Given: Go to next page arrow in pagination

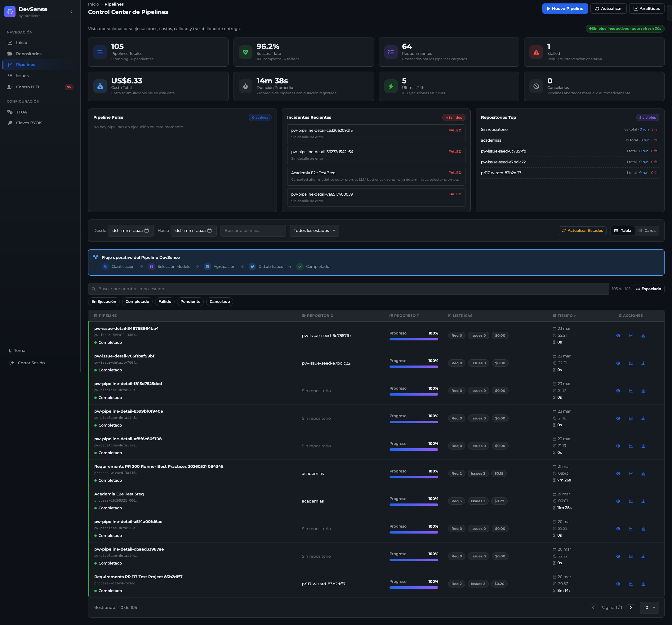Looking at the screenshot, I should click(630, 607).
